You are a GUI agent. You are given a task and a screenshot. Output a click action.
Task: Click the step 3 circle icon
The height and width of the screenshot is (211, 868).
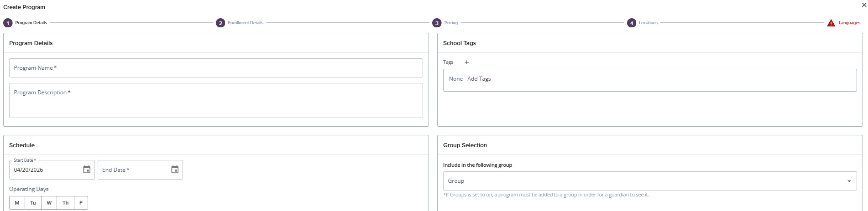tap(437, 23)
